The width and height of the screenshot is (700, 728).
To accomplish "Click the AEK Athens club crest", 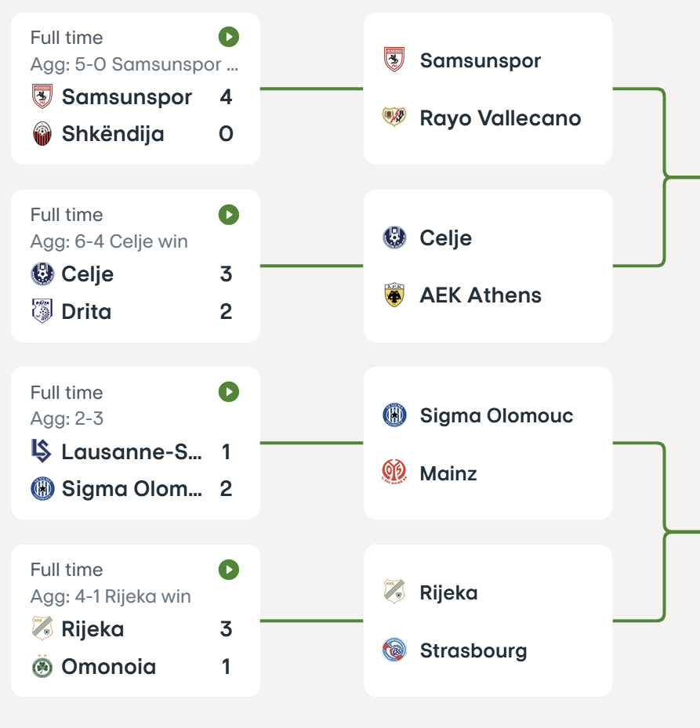I will [x=394, y=295].
